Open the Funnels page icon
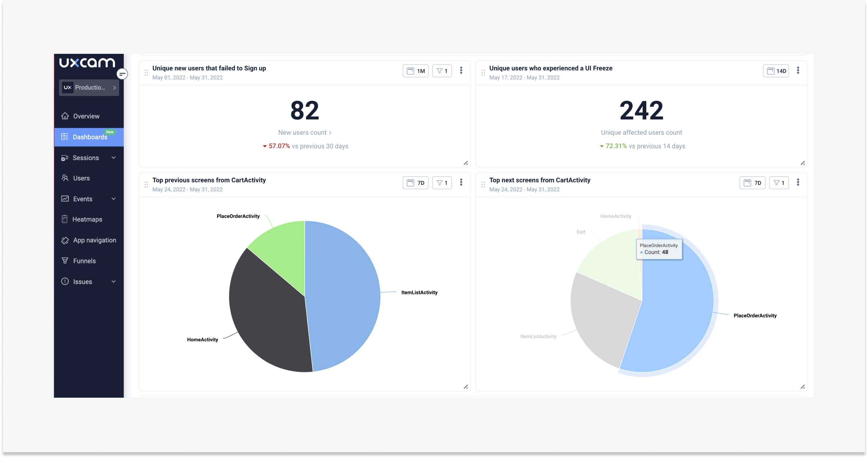Image resolution: width=868 pixels, height=458 pixels. coord(65,261)
